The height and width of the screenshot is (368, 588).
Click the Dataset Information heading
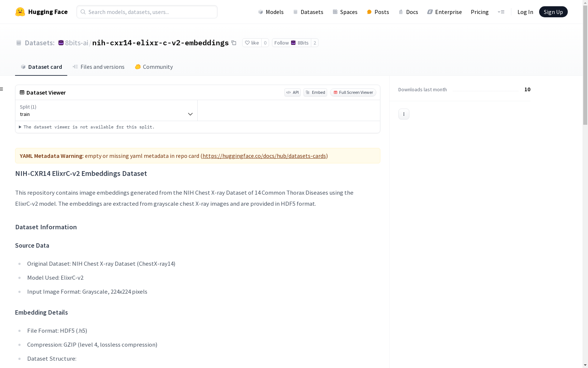[x=46, y=227]
